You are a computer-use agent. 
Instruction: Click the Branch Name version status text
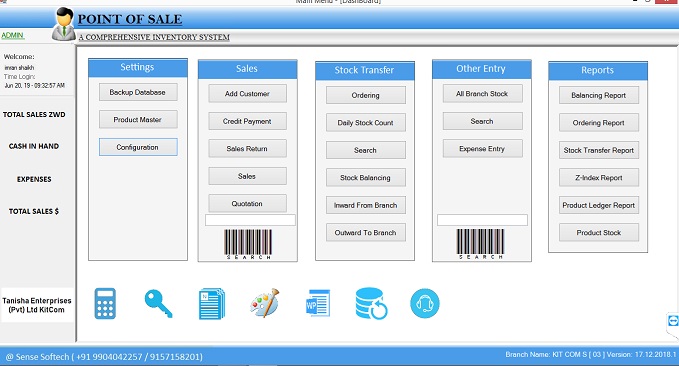591,354
